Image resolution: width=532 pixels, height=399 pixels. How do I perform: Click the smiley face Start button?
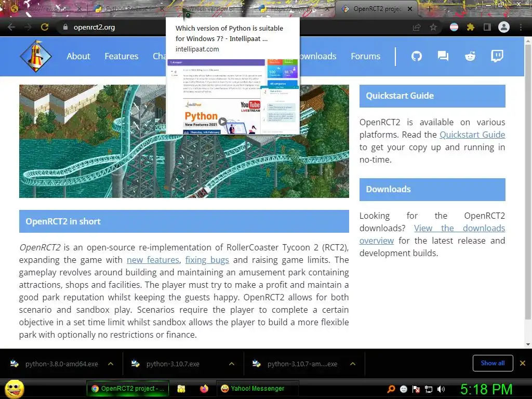(x=14, y=389)
